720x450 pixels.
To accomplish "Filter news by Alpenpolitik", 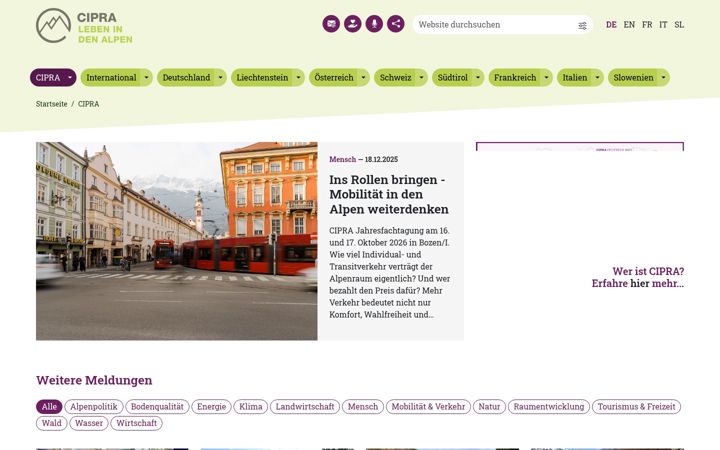I will (x=94, y=406).
